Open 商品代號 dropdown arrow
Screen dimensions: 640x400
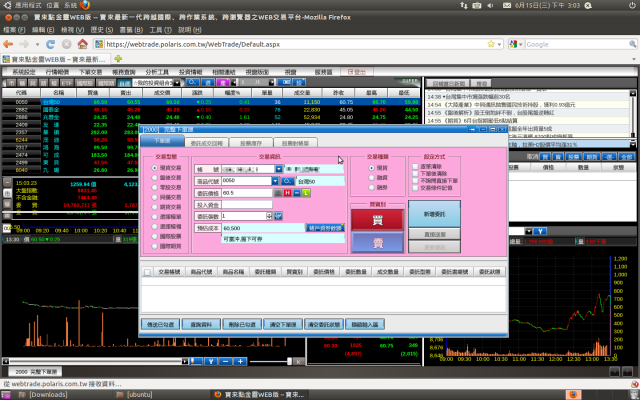click(x=275, y=181)
